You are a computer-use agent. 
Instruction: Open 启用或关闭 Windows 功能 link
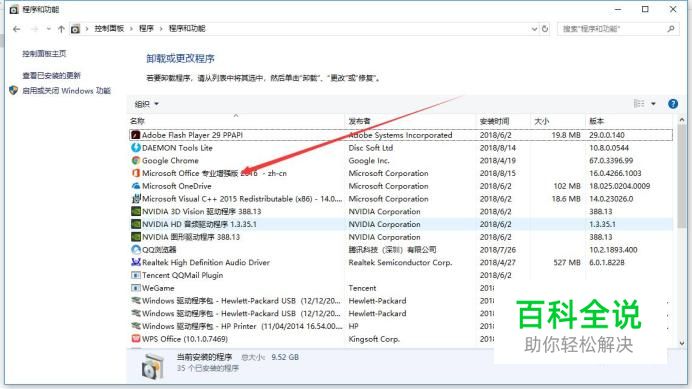[x=66, y=91]
